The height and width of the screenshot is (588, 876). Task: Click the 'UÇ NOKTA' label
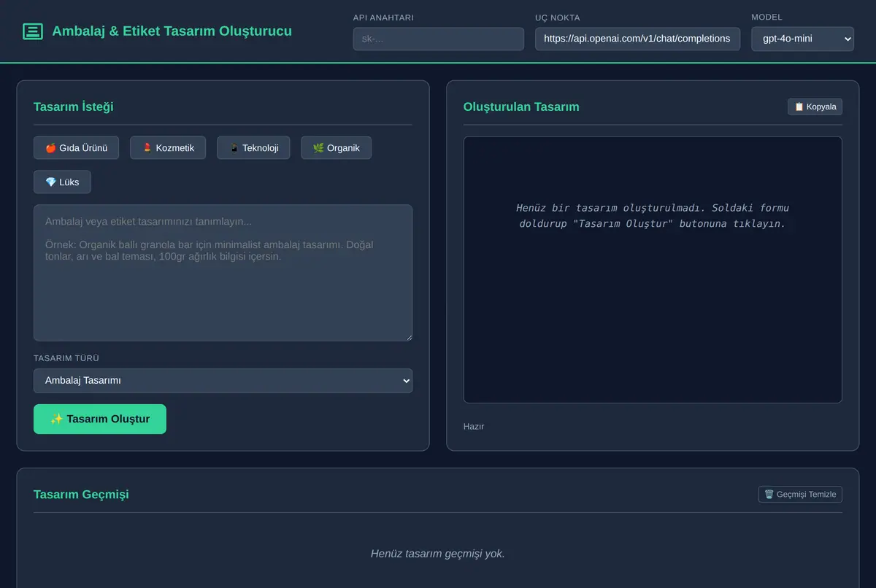558,18
